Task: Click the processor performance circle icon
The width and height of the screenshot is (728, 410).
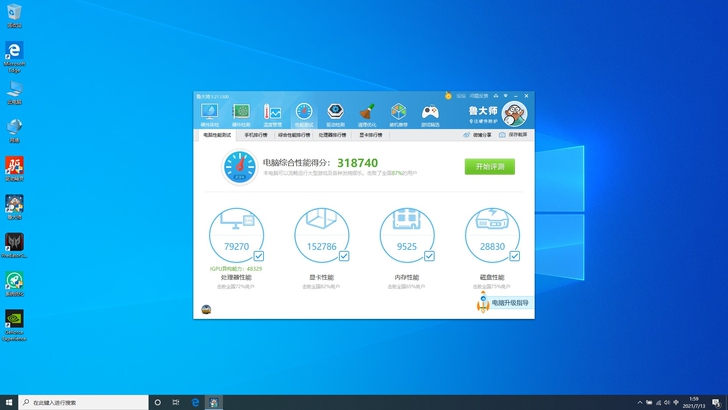Action: click(236, 235)
